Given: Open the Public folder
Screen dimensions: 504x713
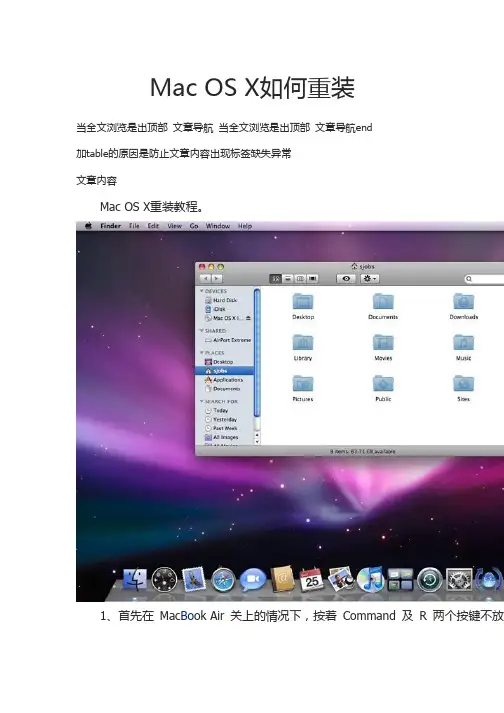Looking at the screenshot, I should point(383,388).
